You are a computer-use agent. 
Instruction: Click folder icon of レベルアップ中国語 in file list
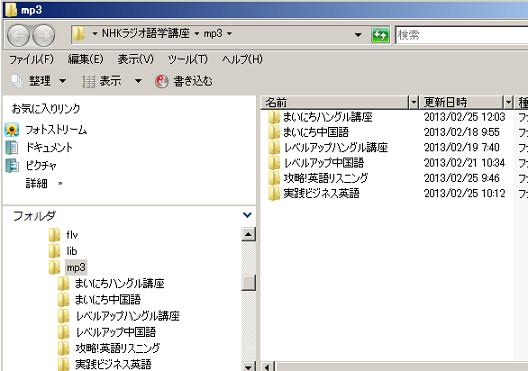(x=274, y=163)
